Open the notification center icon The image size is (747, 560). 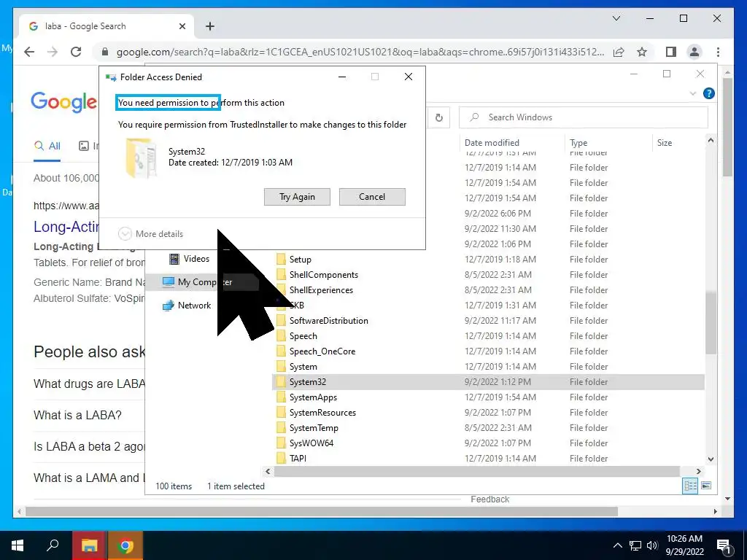(x=724, y=545)
